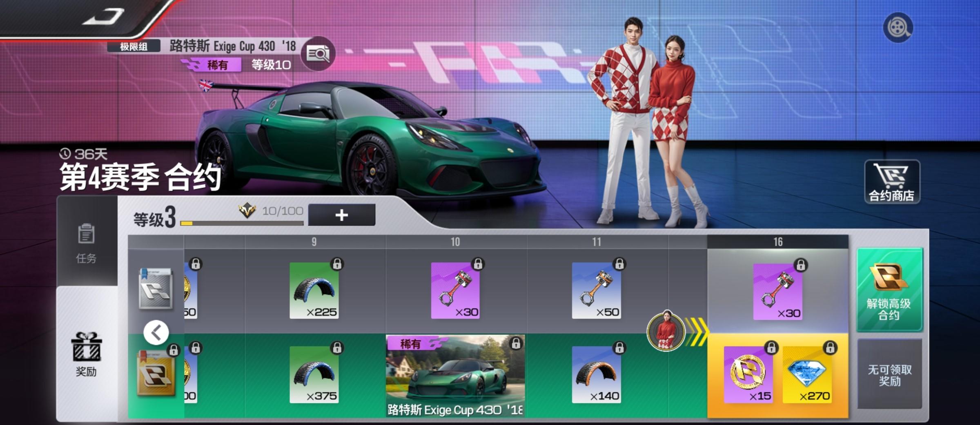Click the 等级3 contract level label
Image resolution: width=980 pixels, height=425 pixels.
point(155,217)
